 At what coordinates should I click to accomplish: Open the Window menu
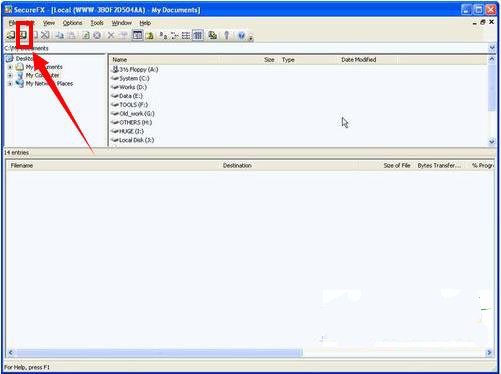pos(121,23)
